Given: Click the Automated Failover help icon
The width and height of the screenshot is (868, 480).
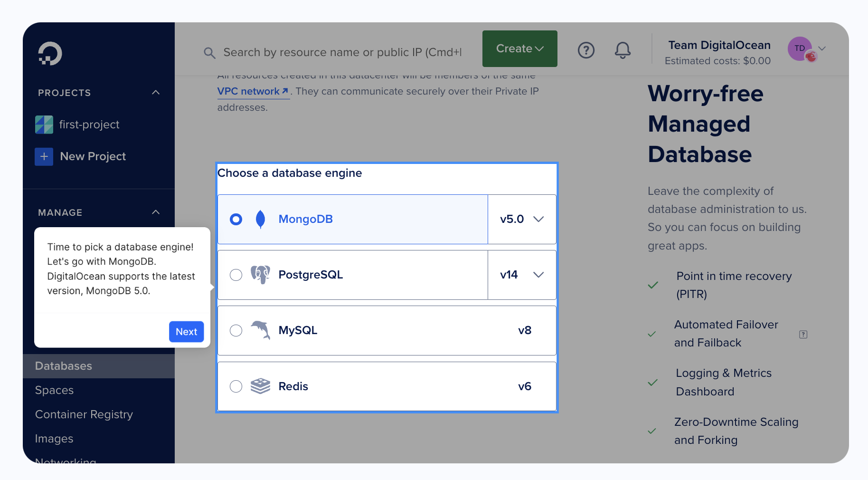Looking at the screenshot, I should click(803, 335).
